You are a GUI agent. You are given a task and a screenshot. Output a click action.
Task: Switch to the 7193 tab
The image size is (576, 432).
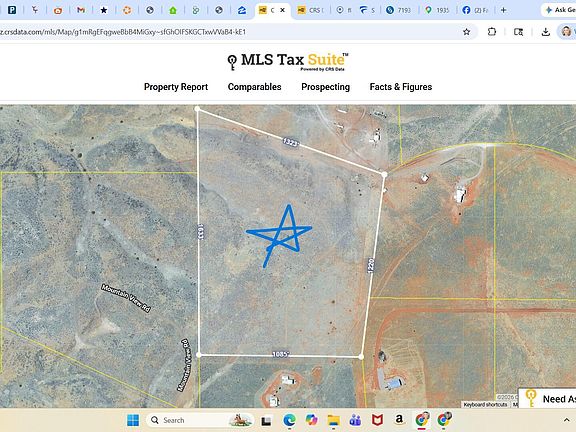point(399,10)
